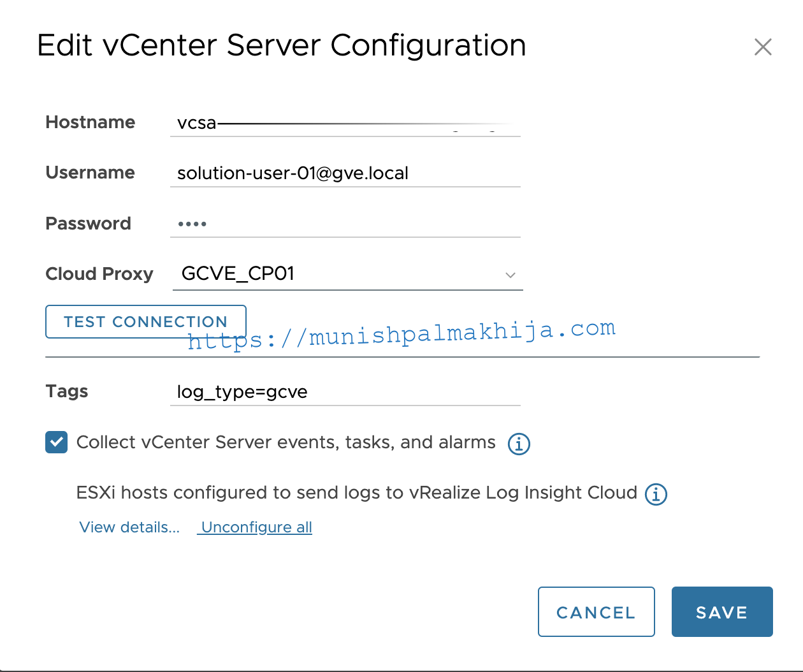Screen dimensions: 803x672
Task: Click the dialog title Edit vCenter Server Configuration
Action: (x=282, y=45)
